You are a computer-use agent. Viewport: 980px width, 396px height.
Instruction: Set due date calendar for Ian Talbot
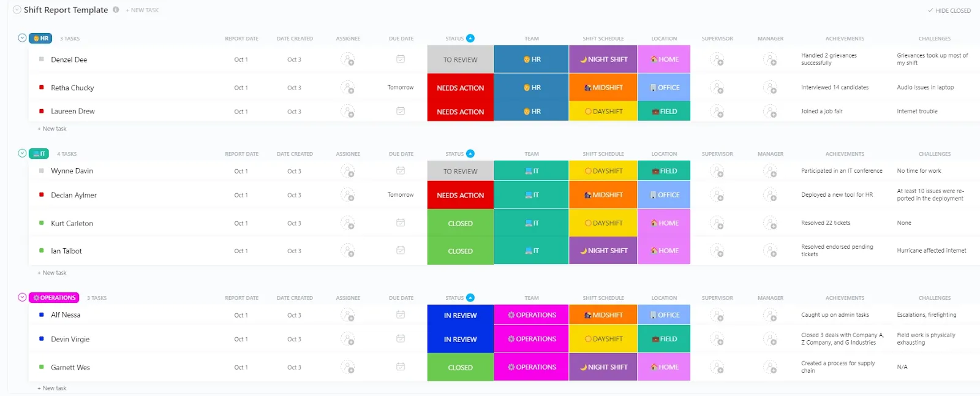(401, 250)
